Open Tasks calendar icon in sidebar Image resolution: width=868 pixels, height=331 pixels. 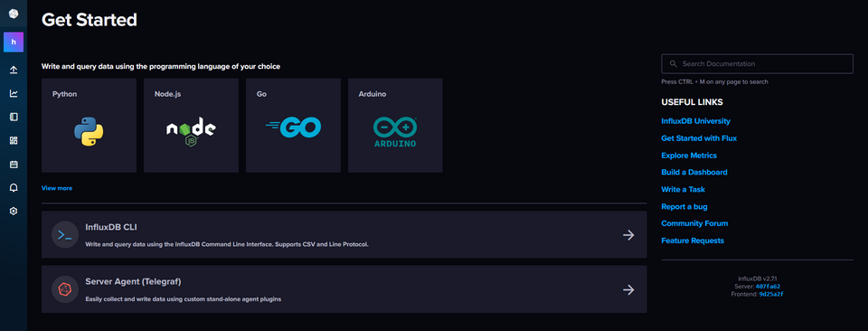[14, 165]
